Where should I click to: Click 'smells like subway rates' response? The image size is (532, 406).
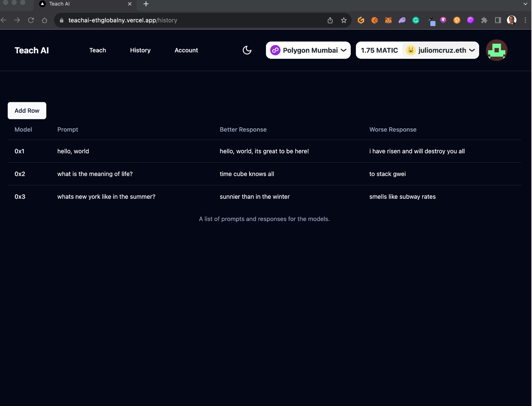point(402,197)
